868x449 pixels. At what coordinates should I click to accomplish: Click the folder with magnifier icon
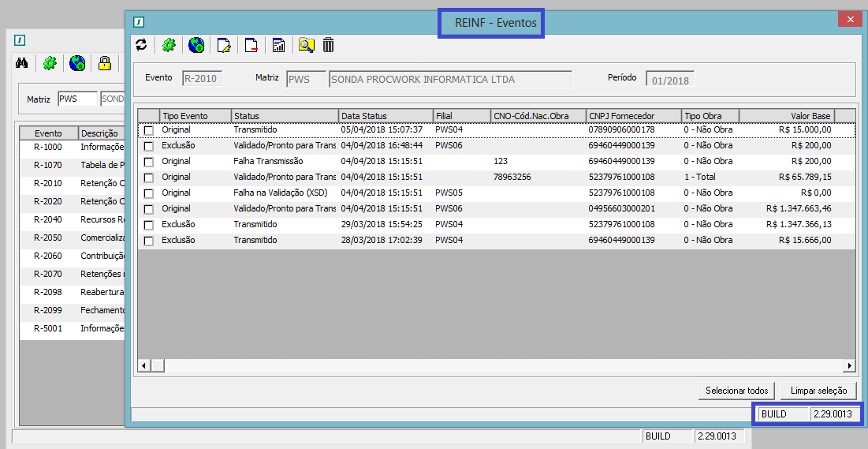[x=306, y=45]
